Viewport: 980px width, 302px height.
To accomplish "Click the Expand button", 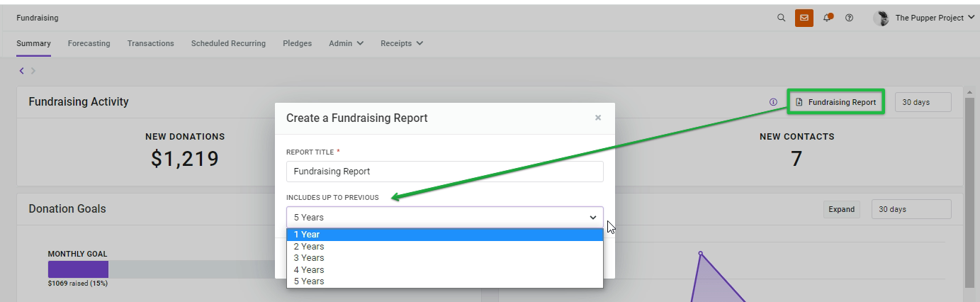I will click(x=841, y=209).
